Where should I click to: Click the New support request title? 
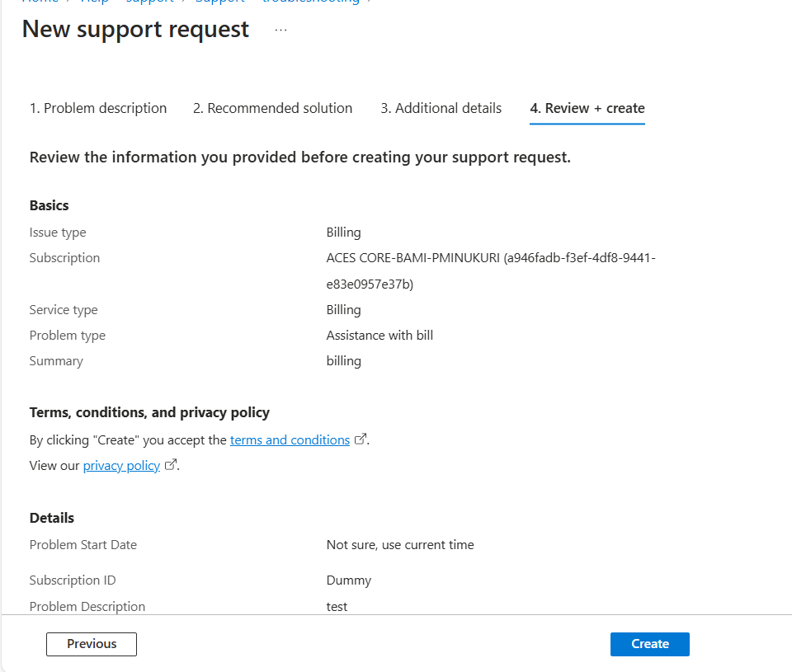point(135,30)
